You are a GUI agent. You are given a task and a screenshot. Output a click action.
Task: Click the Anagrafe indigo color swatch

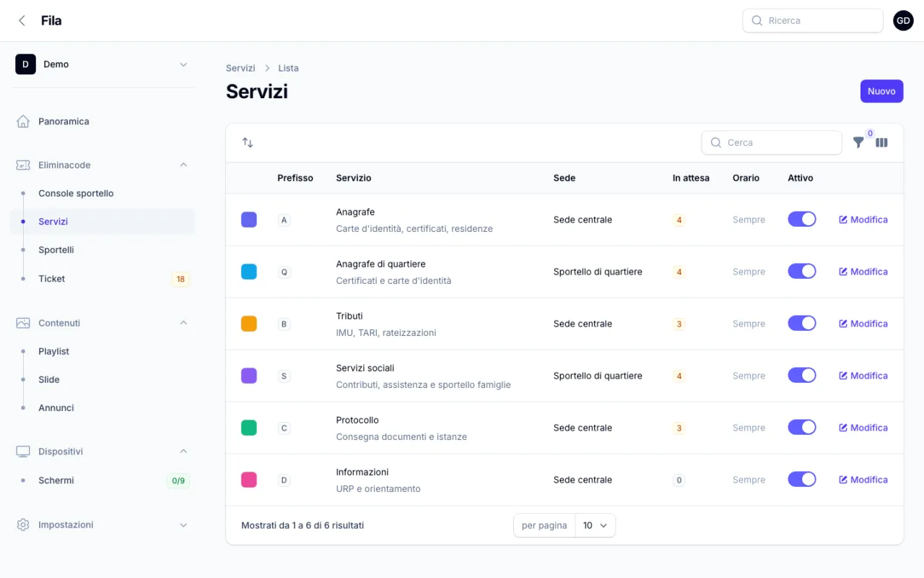click(x=249, y=220)
